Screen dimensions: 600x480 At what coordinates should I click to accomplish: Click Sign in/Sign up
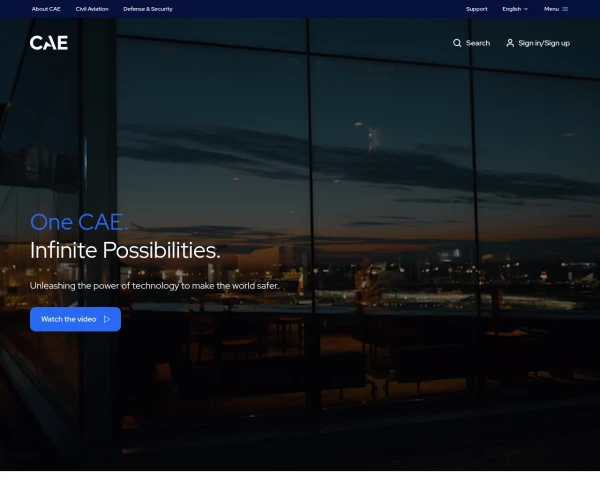544,43
